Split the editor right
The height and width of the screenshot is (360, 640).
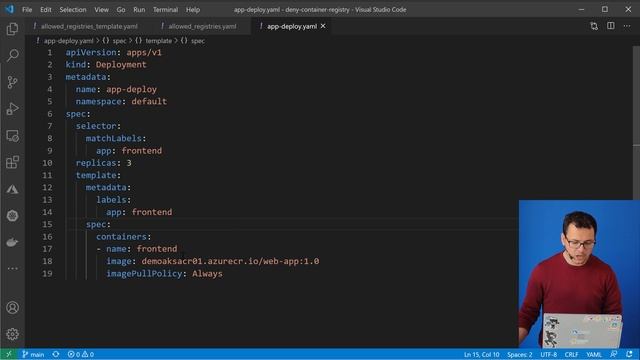611,26
